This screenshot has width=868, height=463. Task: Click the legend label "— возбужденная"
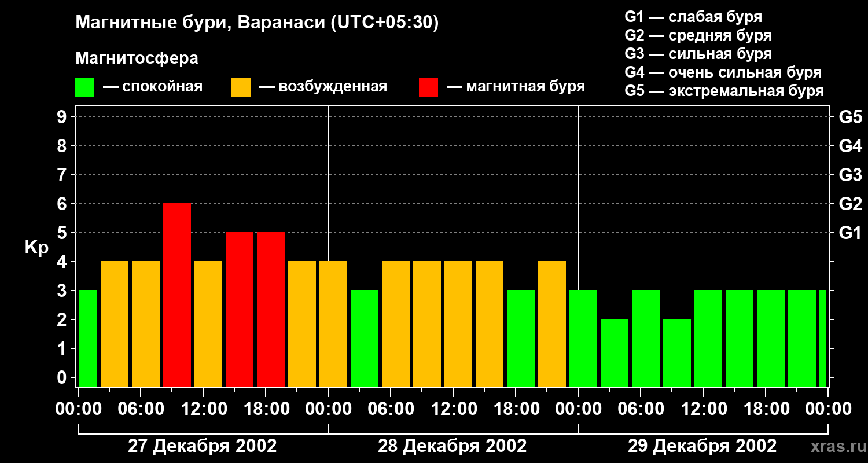(x=323, y=87)
